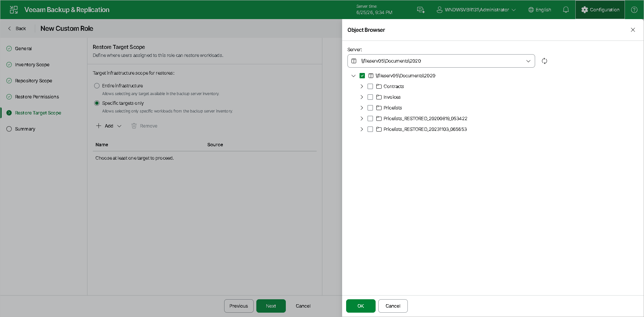Collapse the \\fileserv05\Documents\2020 tree root
Viewport: 644px width, 317px height.
353,76
